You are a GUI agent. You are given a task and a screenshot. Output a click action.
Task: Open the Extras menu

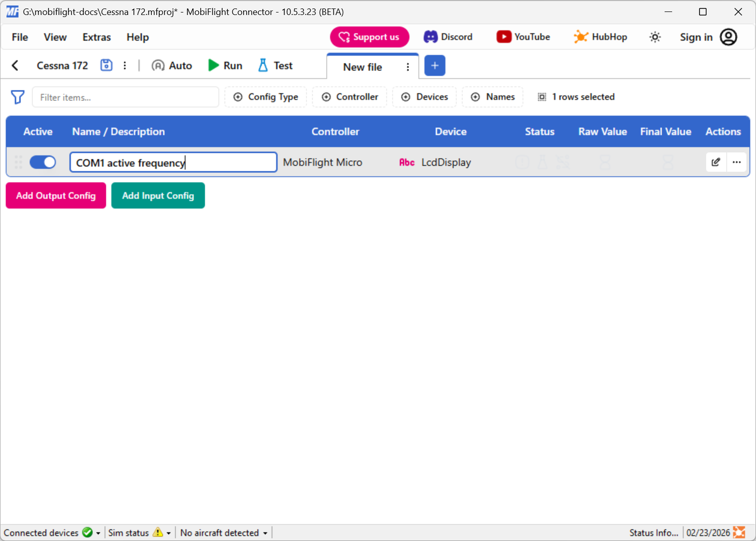(x=96, y=37)
